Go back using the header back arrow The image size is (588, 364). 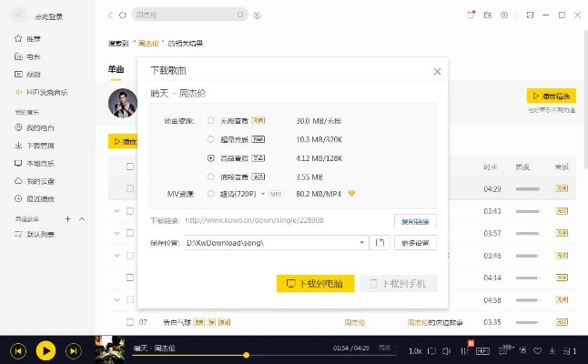click(x=110, y=15)
